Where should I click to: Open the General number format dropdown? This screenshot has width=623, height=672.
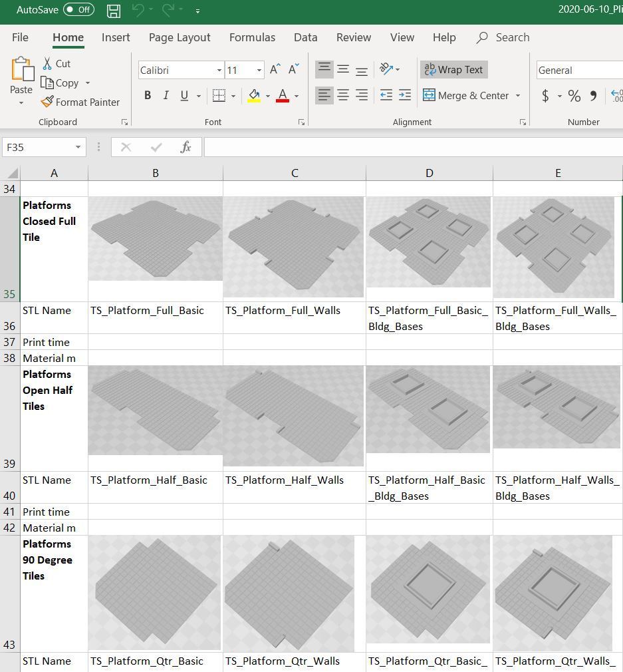click(577, 70)
